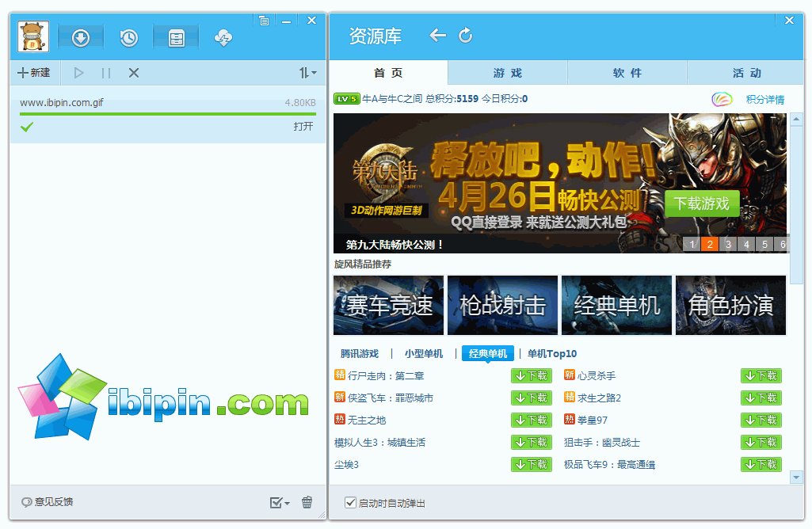Show banner slide 2
812x529 pixels.
(x=710, y=245)
